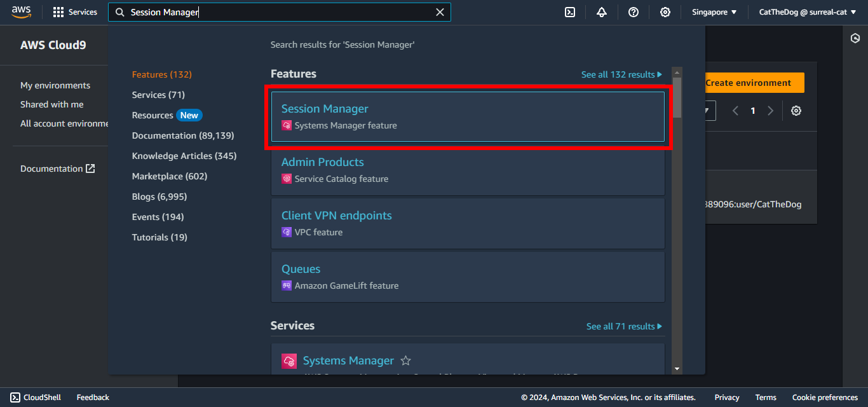Image resolution: width=868 pixels, height=407 pixels.
Task: Open CloudShell in the footer
Action: pyautogui.click(x=36, y=397)
